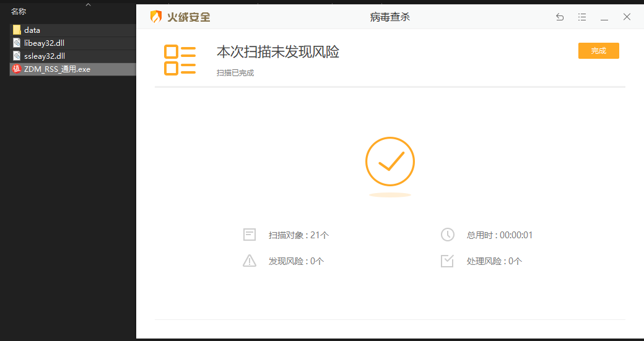Open the hamburger menu in title bar
This screenshot has height=341, width=644.
(582, 17)
